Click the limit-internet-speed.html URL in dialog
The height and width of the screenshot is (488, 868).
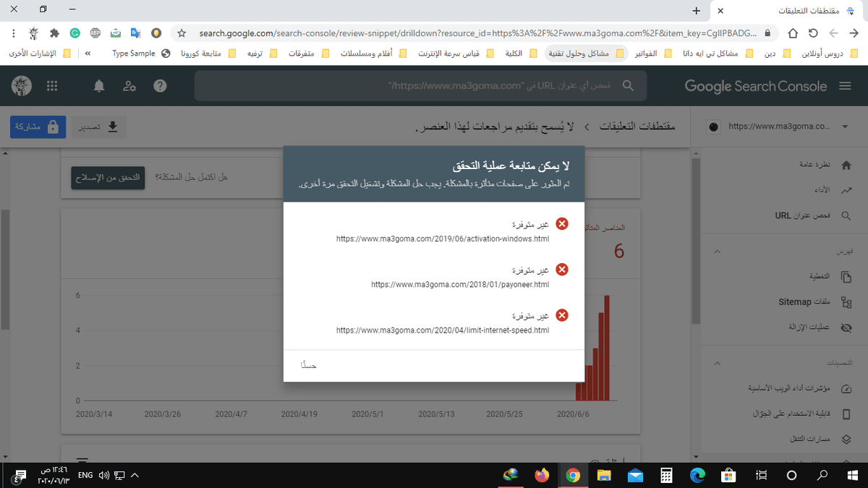point(443,330)
